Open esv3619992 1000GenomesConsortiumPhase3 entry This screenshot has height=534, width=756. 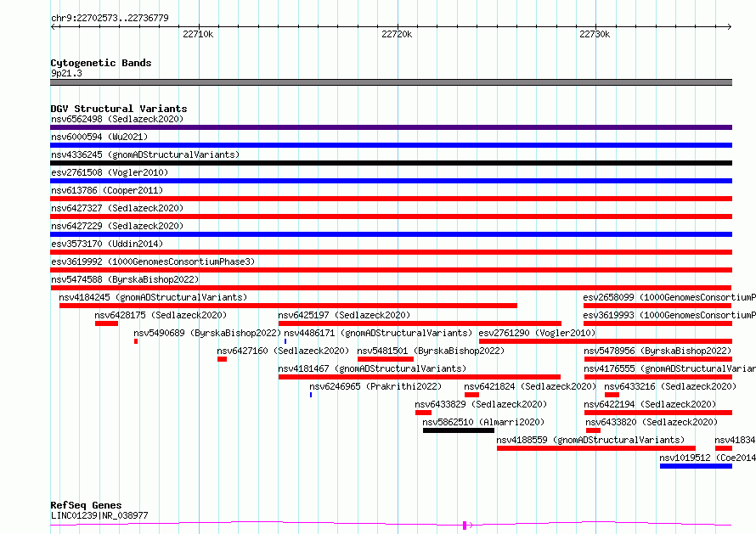(153, 261)
